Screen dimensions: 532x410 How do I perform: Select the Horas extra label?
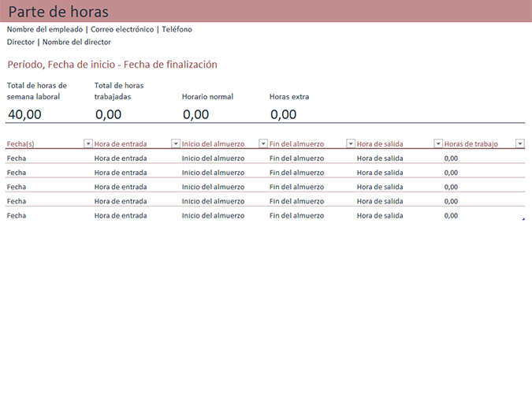(x=289, y=97)
